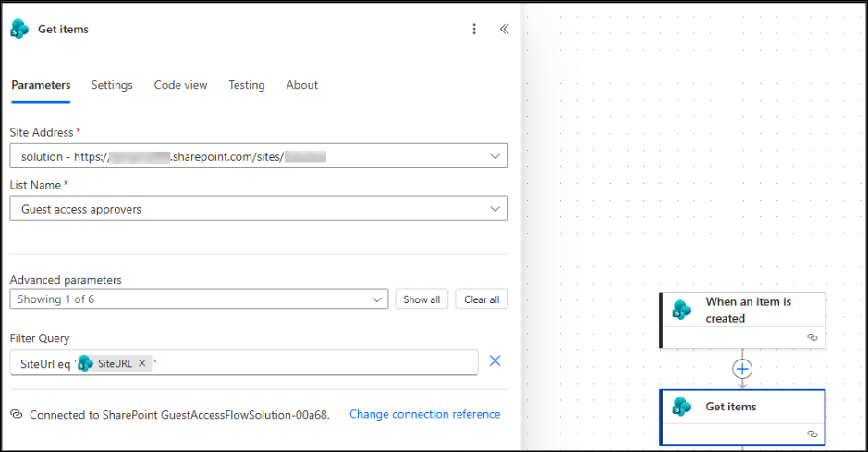This screenshot has width=868, height=452.
Task: Clear the Filter Query with the X icon
Action: coord(495,361)
